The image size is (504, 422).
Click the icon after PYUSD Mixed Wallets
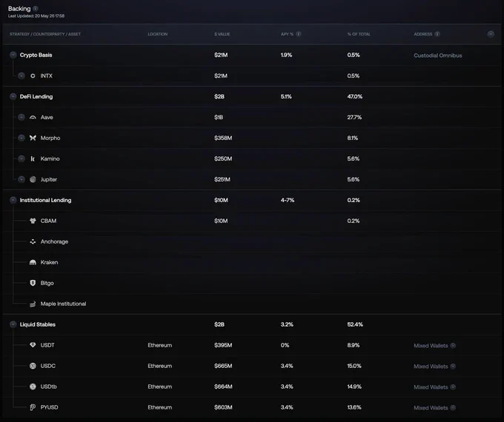[453, 408]
